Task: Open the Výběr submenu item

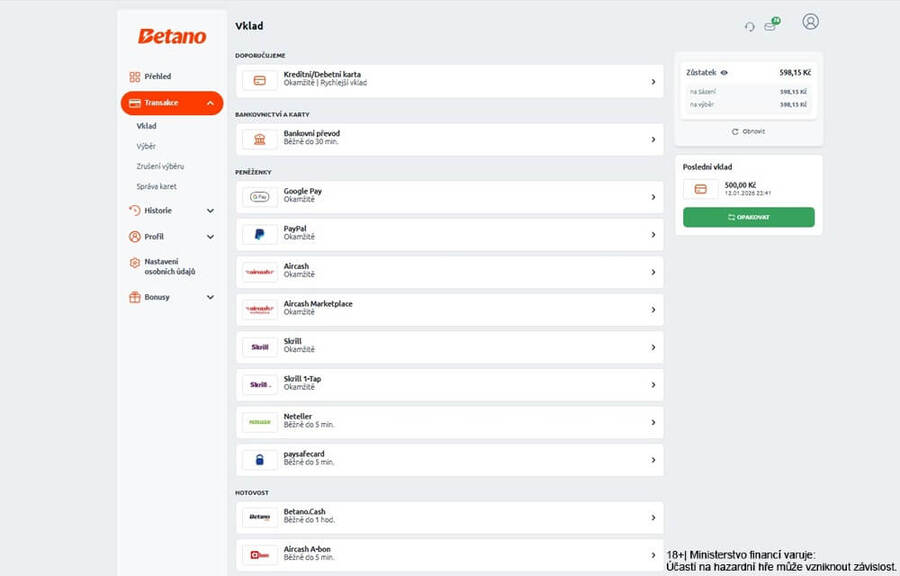Action: [146, 146]
